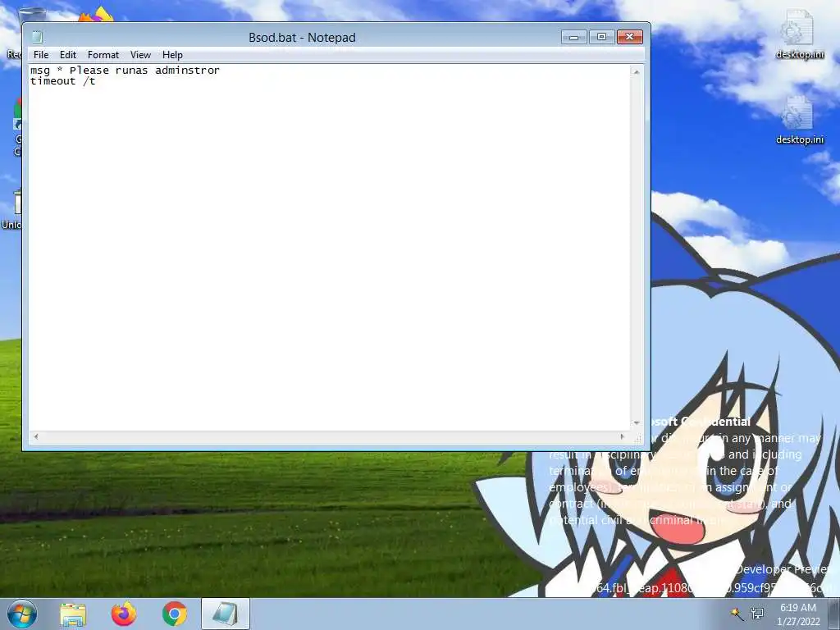
Task: Click the Action Center tray icon
Action: (x=737, y=614)
